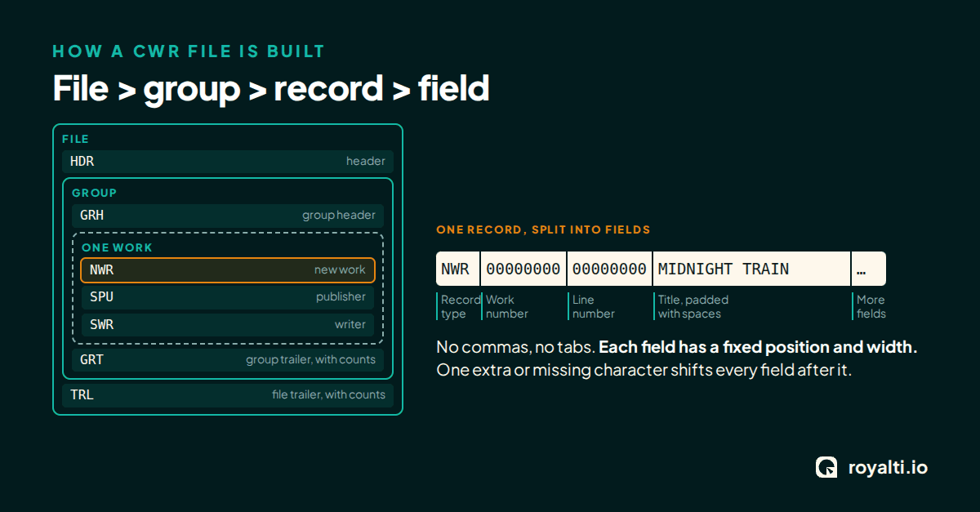Click the FILE box label

(x=75, y=140)
